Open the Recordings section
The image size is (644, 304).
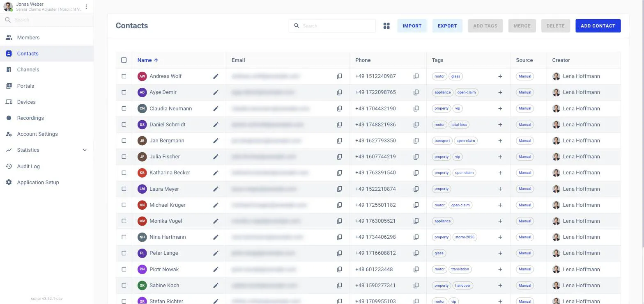(47, 118)
